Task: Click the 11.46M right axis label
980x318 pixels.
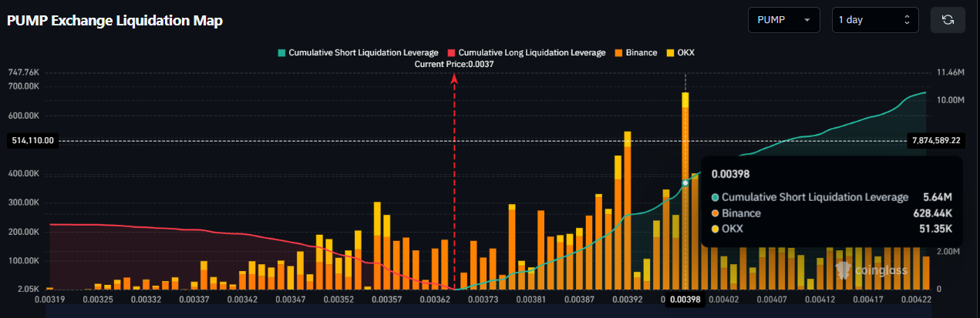Action: pyautogui.click(x=950, y=72)
